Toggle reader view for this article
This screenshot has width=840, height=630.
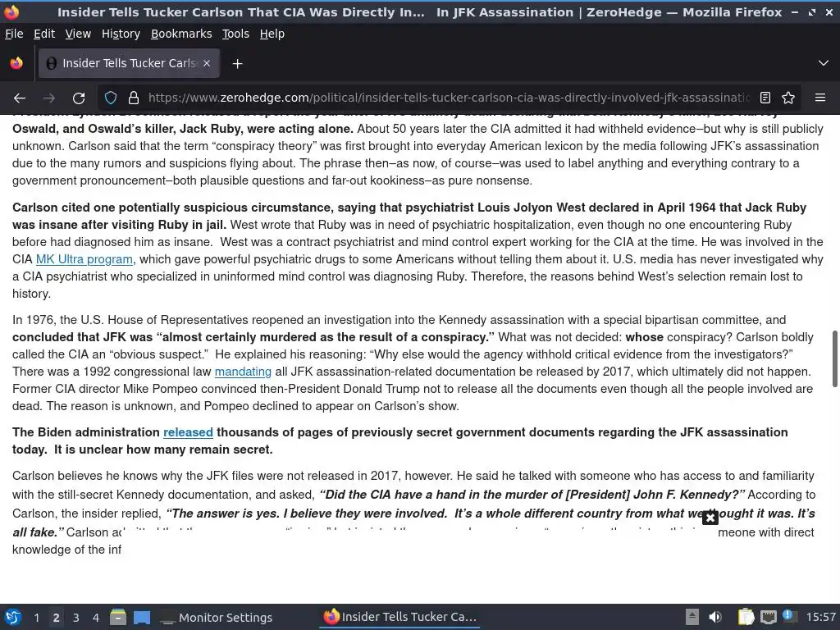click(765, 98)
